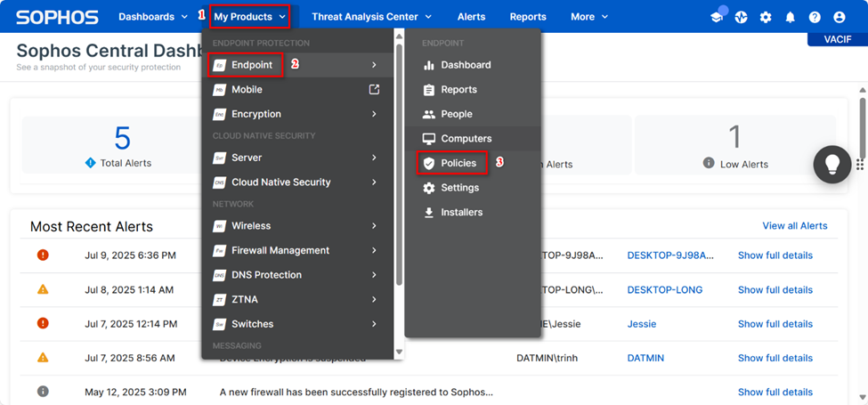Click the products menu scrollbar down arrow
868x405 pixels.
click(399, 352)
